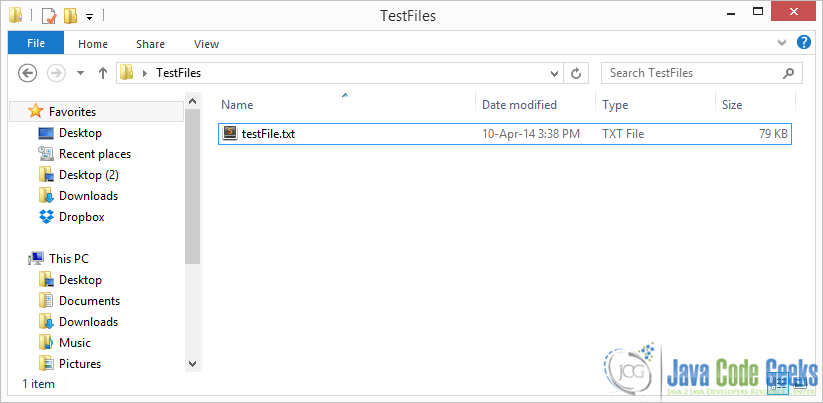Open Desktop under Favorites
Screen dimensions: 823x403
click(x=80, y=133)
